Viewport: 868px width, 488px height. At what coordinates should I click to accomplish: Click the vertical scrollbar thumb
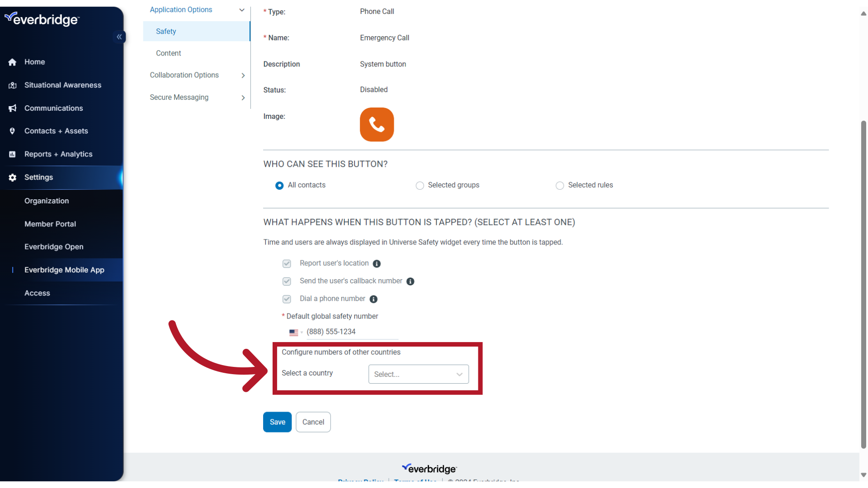point(863,285)
